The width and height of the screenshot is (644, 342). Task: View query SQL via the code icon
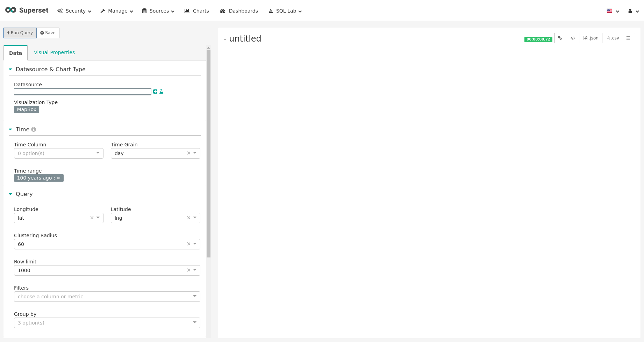[x=573, y=38]
